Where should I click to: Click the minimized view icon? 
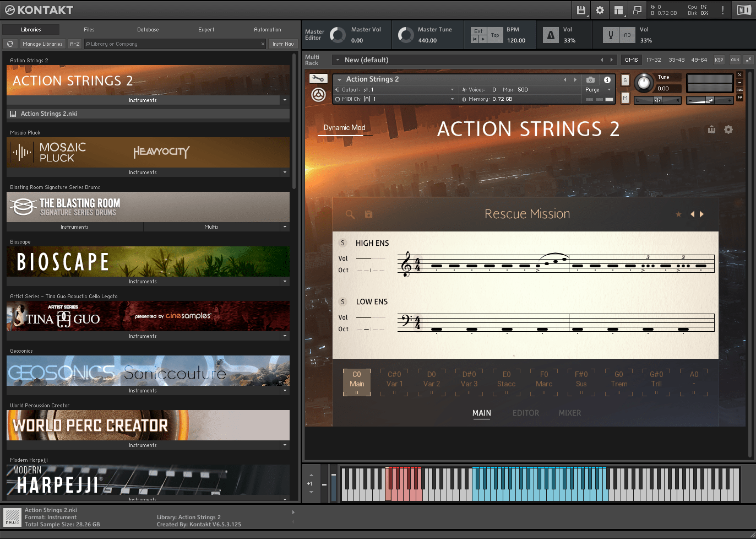(x=637, y=10)
